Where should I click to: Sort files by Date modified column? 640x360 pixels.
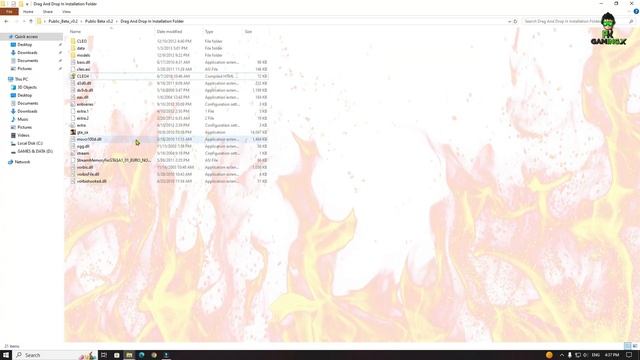[x=169, y=31]
